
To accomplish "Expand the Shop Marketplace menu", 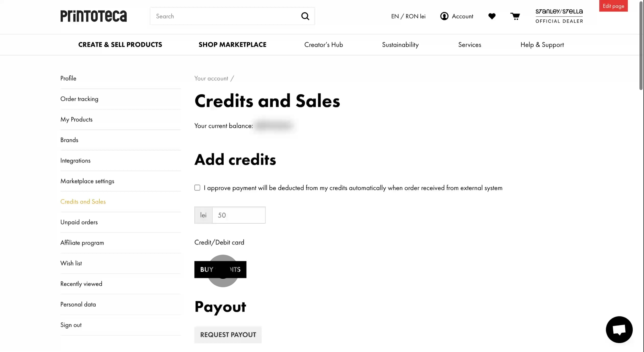I will pos(232,45).
